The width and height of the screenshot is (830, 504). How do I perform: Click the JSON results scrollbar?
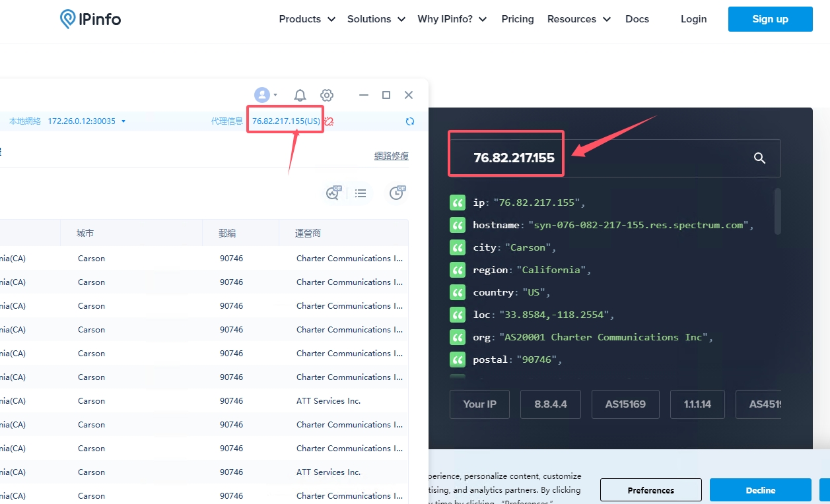(x=777, y=210)
